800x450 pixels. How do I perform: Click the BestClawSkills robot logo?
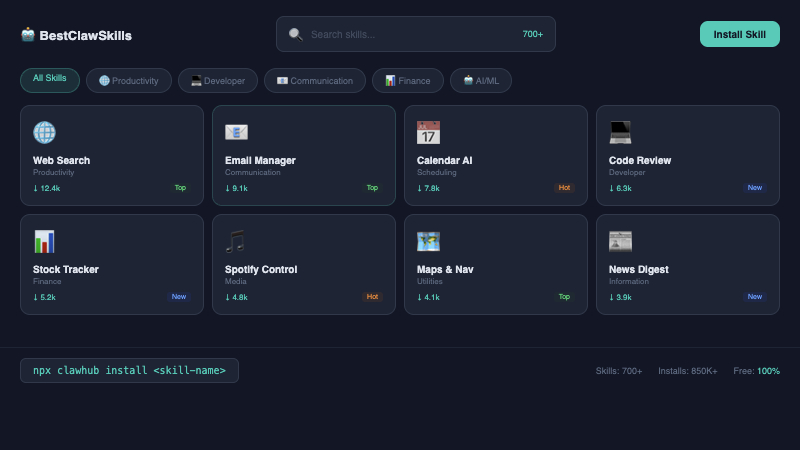(28, 35)
